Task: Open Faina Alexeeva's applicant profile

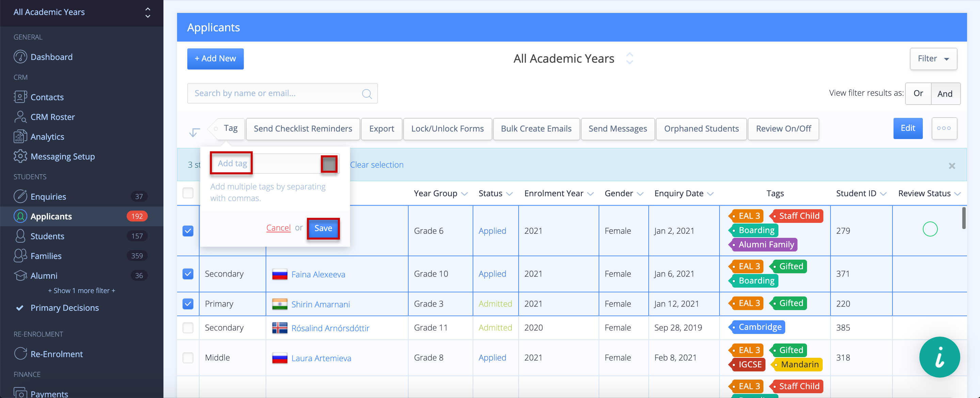Action: tap(318, 274)
